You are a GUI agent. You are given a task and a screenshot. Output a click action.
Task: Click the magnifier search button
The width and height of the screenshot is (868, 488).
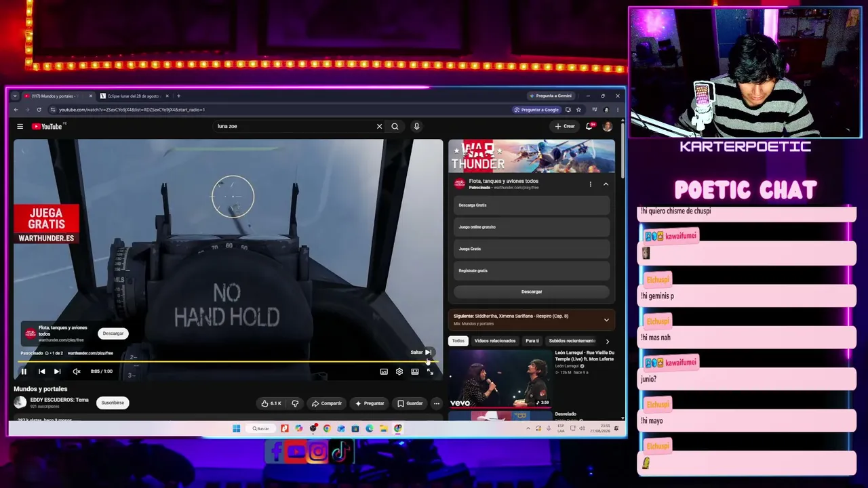coord(395,126)
